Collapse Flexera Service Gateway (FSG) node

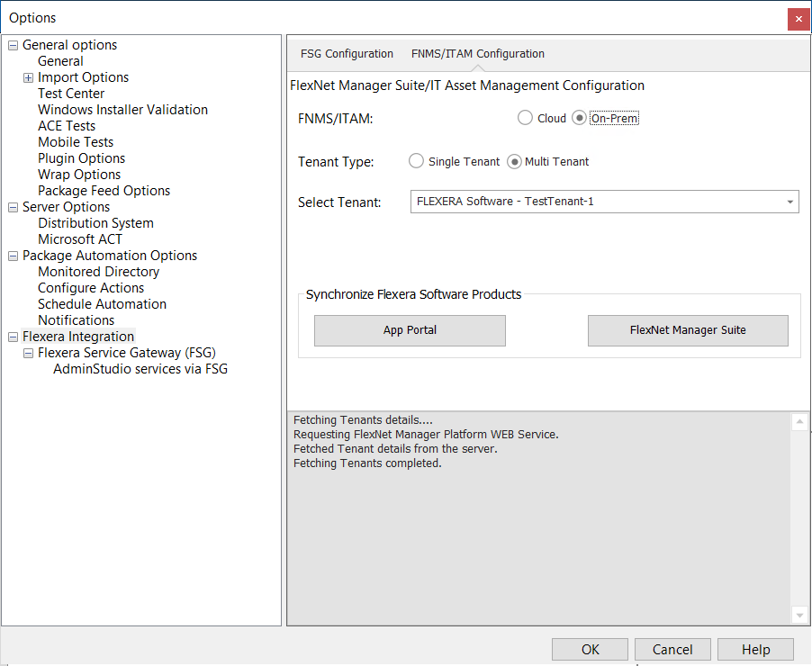(x=29, y=354)
